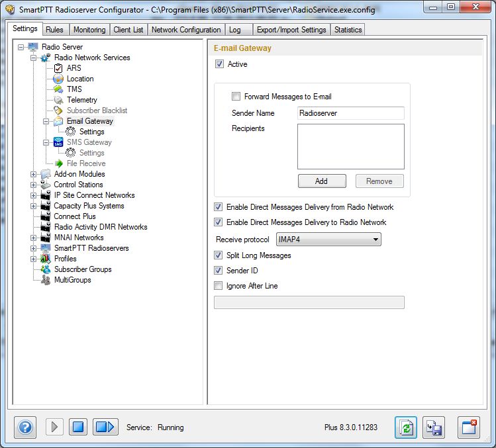Click the refresh configuration document icon
Screen dimensions: 496x448
(406, 427)
